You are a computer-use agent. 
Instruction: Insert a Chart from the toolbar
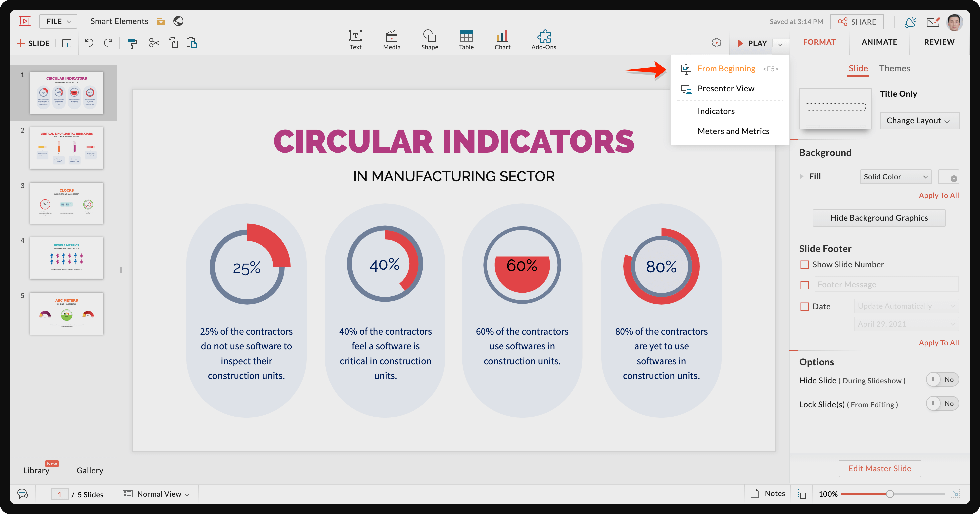coord(502,40)
